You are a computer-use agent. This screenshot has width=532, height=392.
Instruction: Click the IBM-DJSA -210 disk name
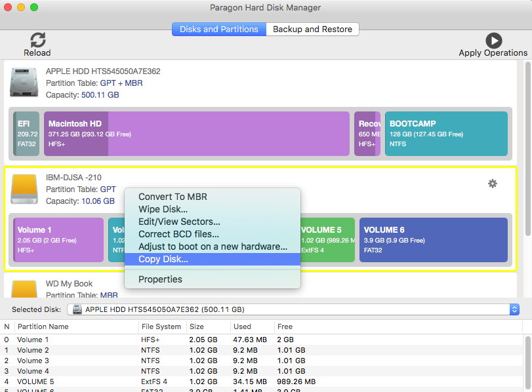(73, 178)
